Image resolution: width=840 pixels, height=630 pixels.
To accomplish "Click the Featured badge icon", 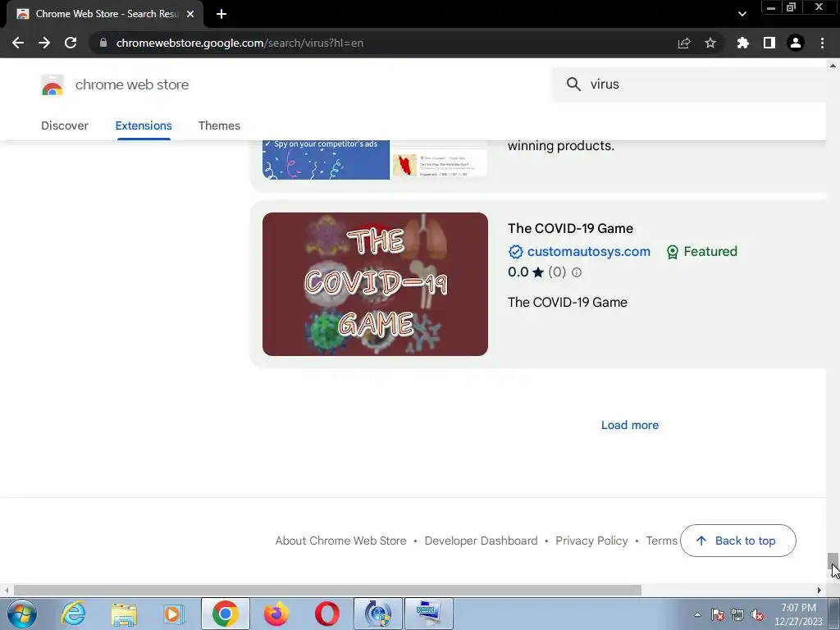I will [673, 252].
